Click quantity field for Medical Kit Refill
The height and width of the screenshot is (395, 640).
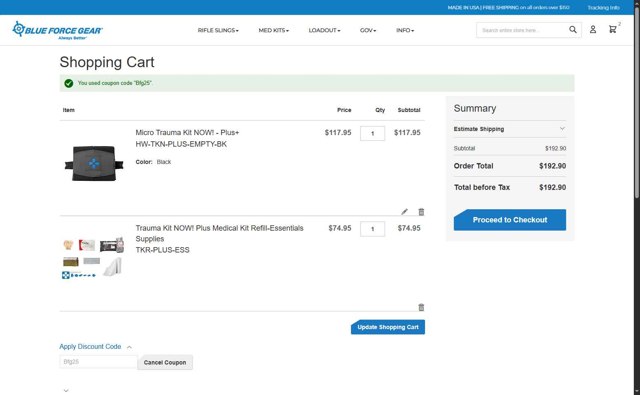(x=372, y=229)
